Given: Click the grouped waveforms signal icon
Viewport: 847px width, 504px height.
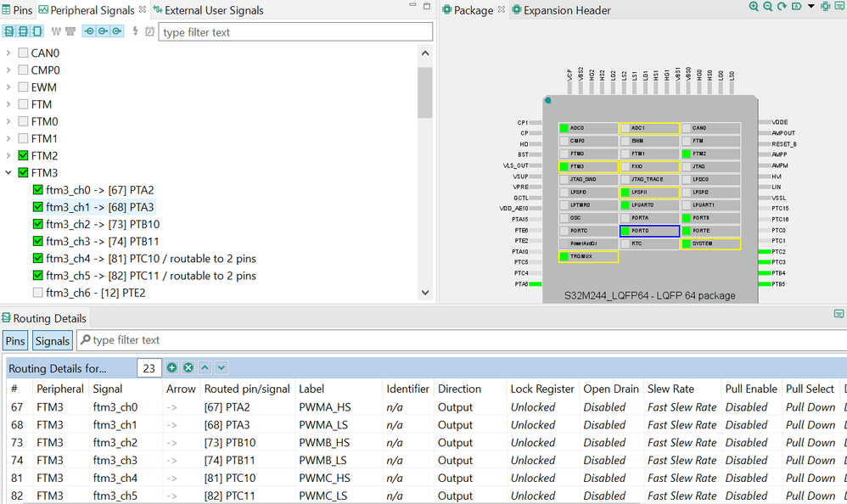Looking at the screenshot, I should click(x=70, y=31).
